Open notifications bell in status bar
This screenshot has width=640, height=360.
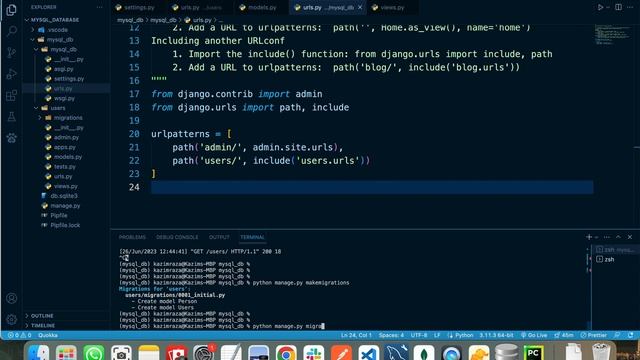(x=631, y=335)
